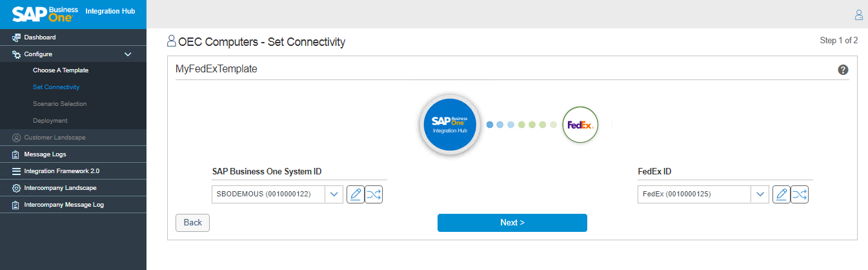Click shuffle icon beside FedEx dropdown
Screen dimensions: 868x270
tap(800, 194)
